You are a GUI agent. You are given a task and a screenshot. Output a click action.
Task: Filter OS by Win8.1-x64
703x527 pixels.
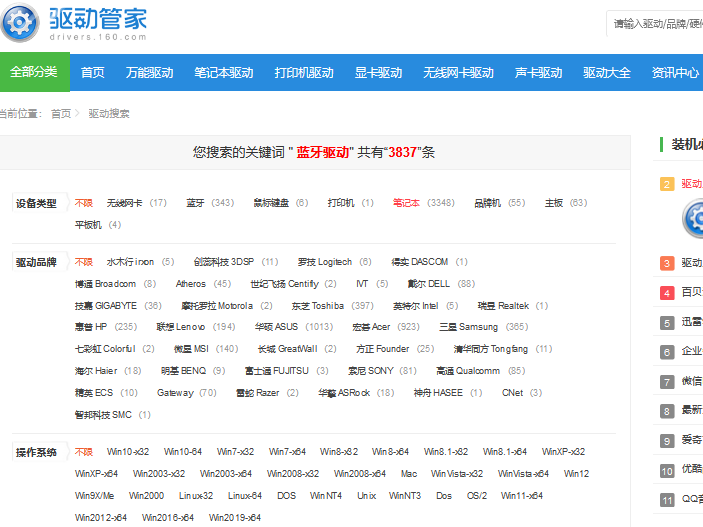[504, 452]
